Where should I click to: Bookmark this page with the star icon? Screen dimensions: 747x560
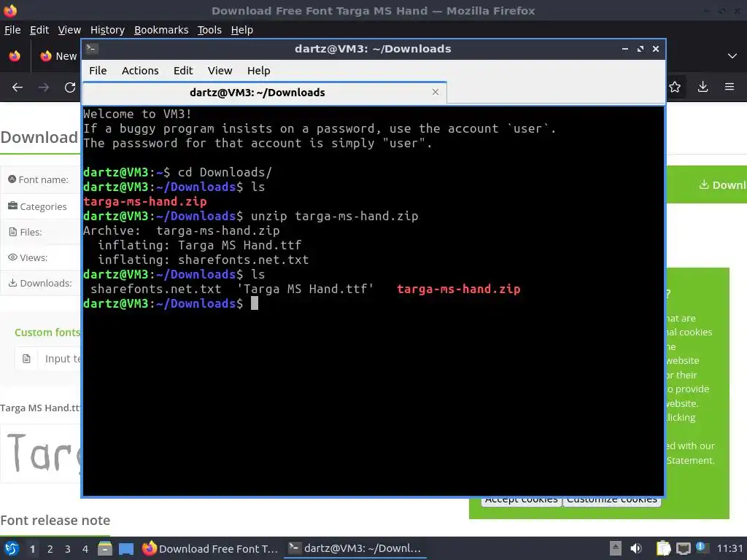point(675,87)
